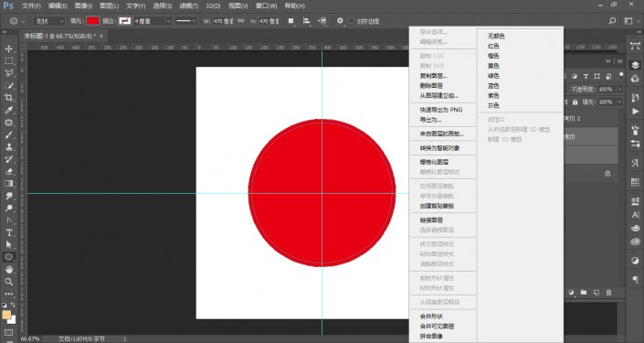Choose 红色 layer color label
Viewport: 644px width, 343px height.
pyautogui.click(x=493, y=46)
